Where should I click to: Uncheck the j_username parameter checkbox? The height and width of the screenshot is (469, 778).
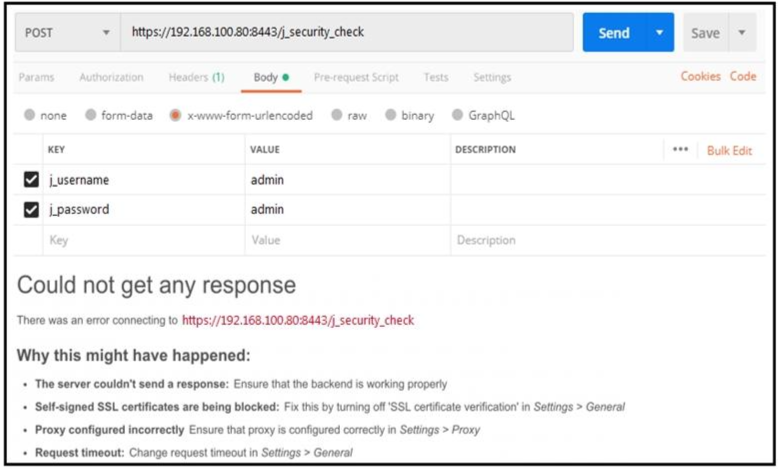(31, 180)
